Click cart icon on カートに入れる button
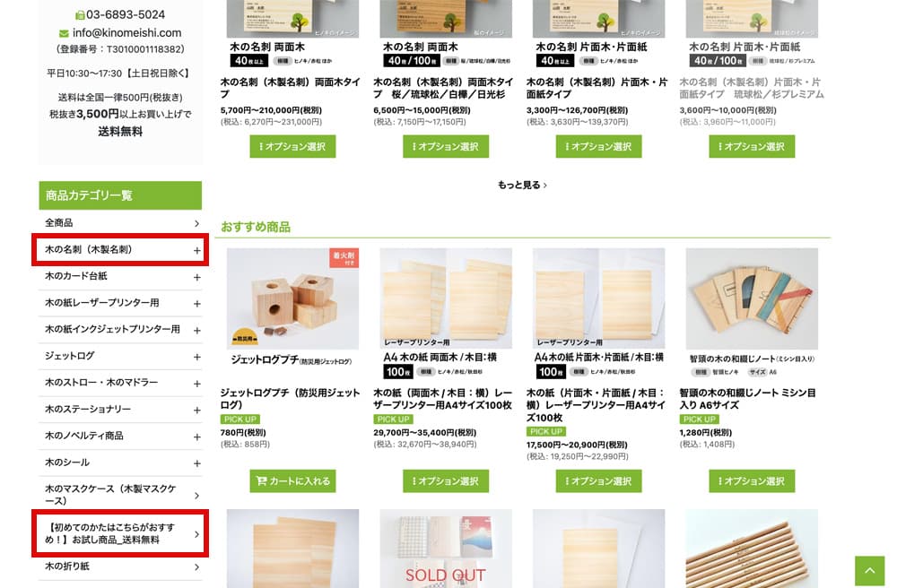This screenshot has width=897, height=588. tap(261, 481)
